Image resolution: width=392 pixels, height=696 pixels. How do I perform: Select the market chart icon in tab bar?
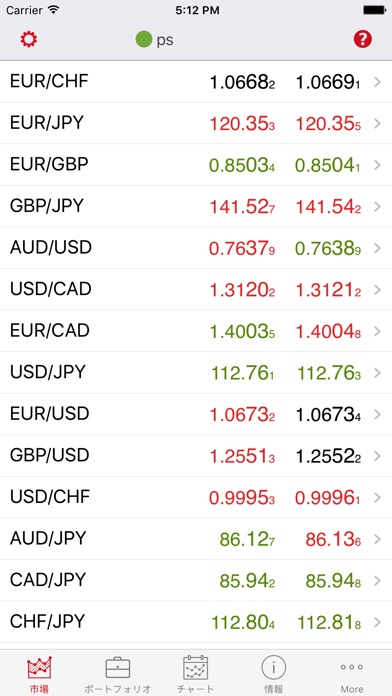[40, 667]
